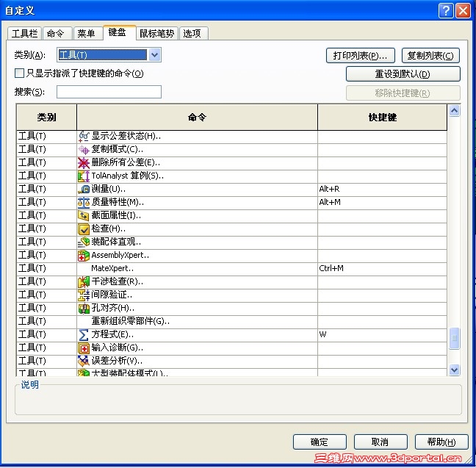Open the 类别 dropdown list
Image resolution: width=476 pixels, height=468 pixels.
[155, 55]
